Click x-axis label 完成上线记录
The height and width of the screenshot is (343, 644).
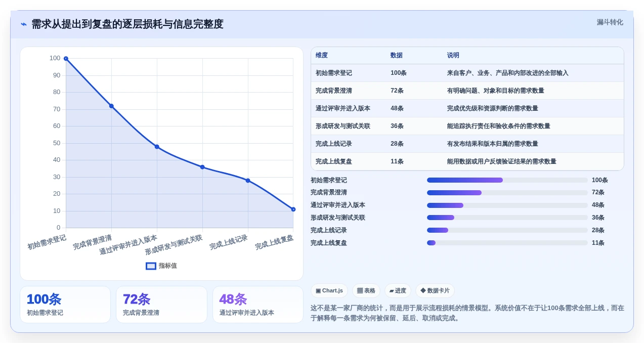(229, 242)
